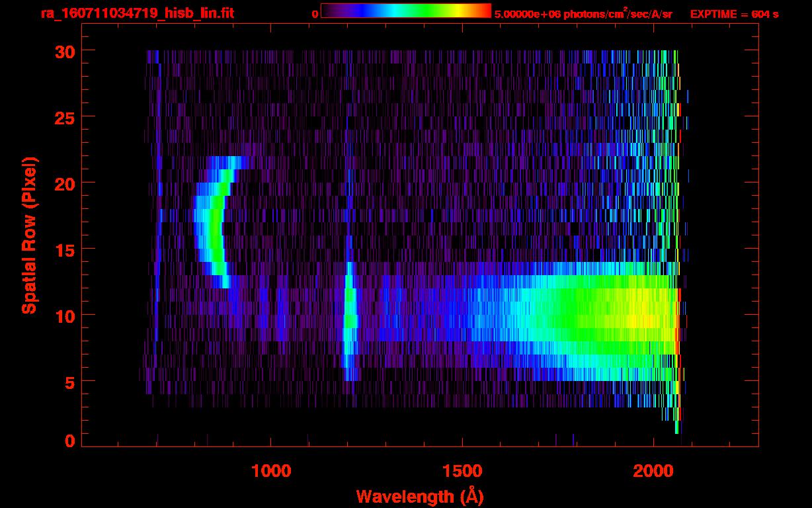Click the EXPTIME = 604 s text

pos(734,14)
